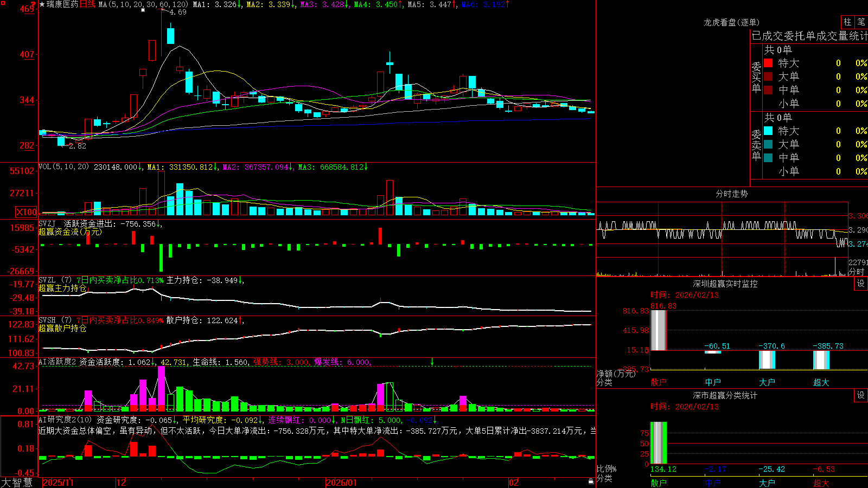Click the 活跃资金进出: -756.356 value
The height and width of the screenshot is (488, 868).
[112, 223]
